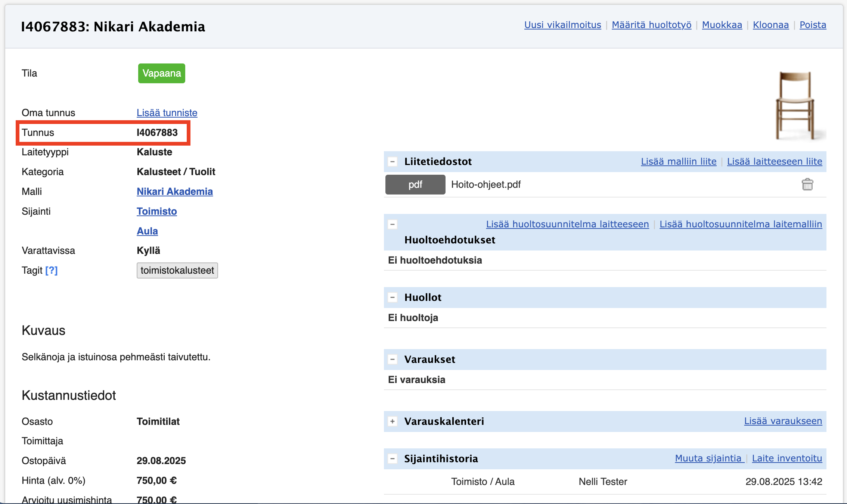Click the Lisää tunniste link
Screen dimensions: 847x504
click(167, 113)
